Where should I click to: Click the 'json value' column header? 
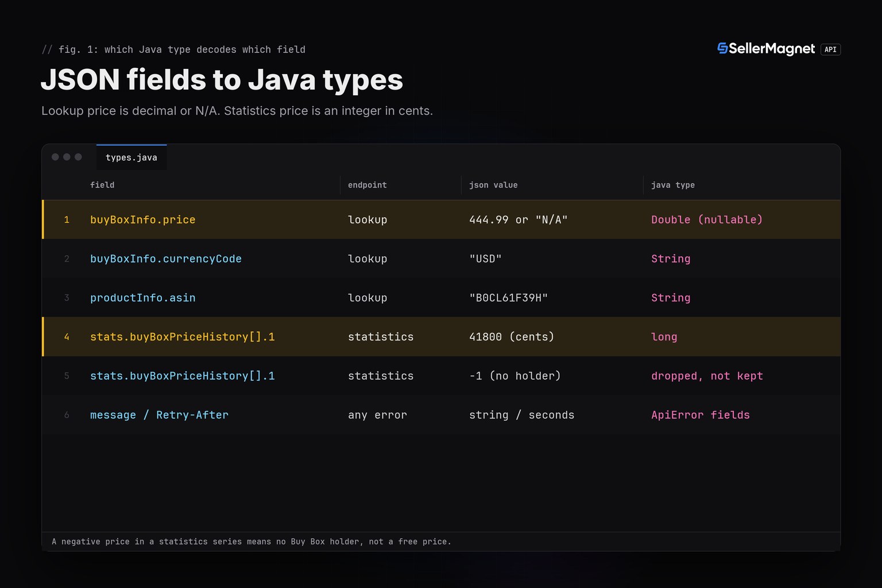point(493,185)
